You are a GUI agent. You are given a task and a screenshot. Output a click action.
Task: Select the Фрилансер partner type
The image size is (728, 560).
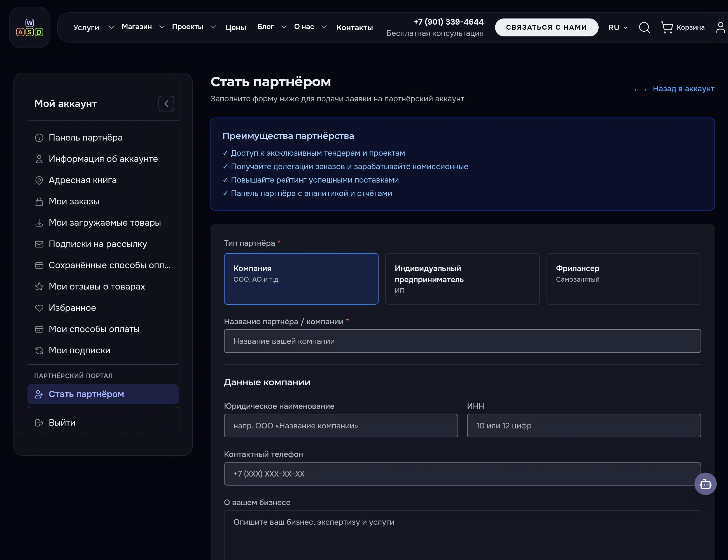pyautogui.click(x=624, y=279)
